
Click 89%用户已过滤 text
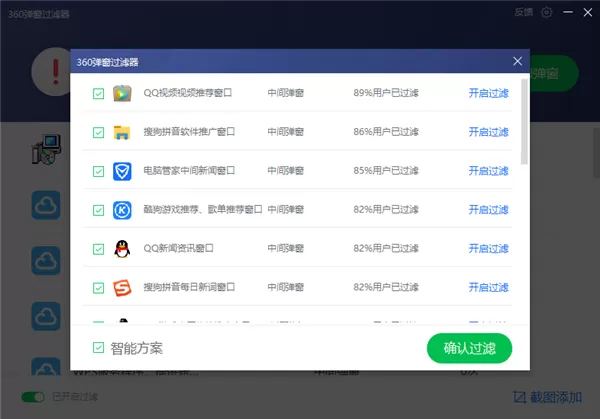386,93
